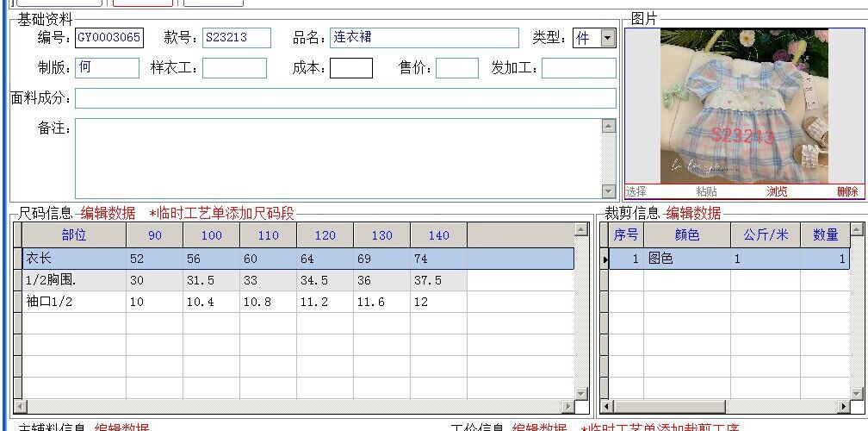This screenshot has width=868, height=431.
Task: Select the 衣长 row label
Action: click(x=74, y=259)
